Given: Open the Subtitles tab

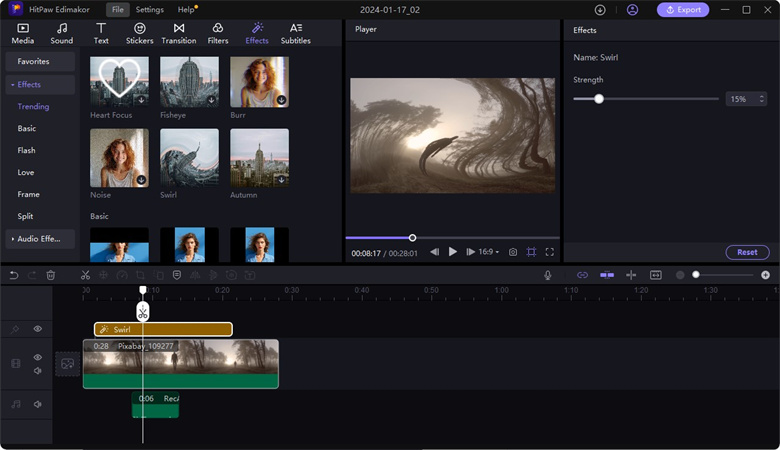Looking at the screenshot, I should (x=295, y=33).
